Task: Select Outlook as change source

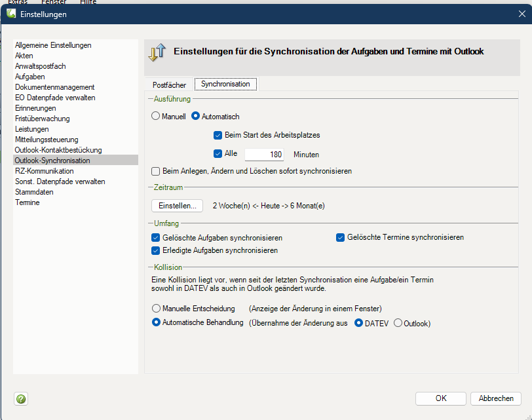Action: click(x=398, y=323)
